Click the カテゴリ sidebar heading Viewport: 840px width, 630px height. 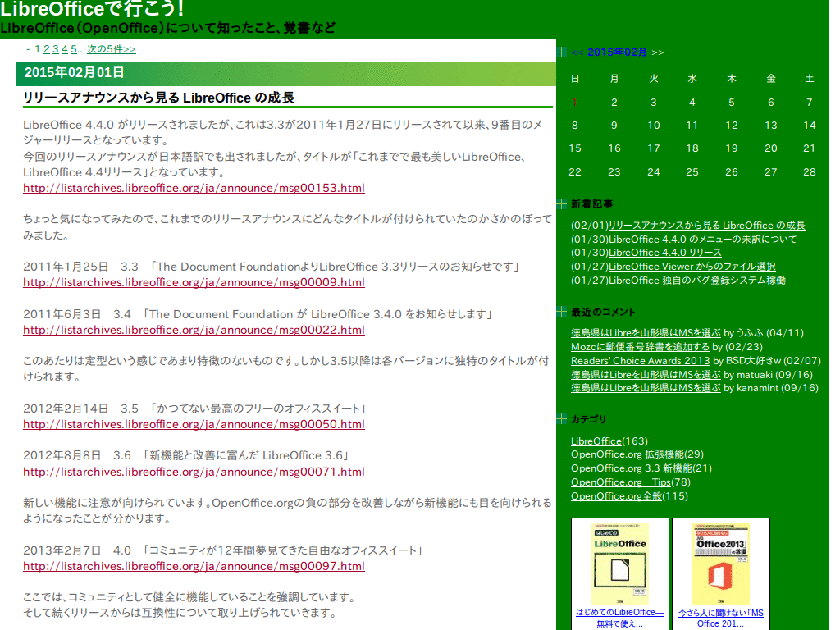coord(589,419)
